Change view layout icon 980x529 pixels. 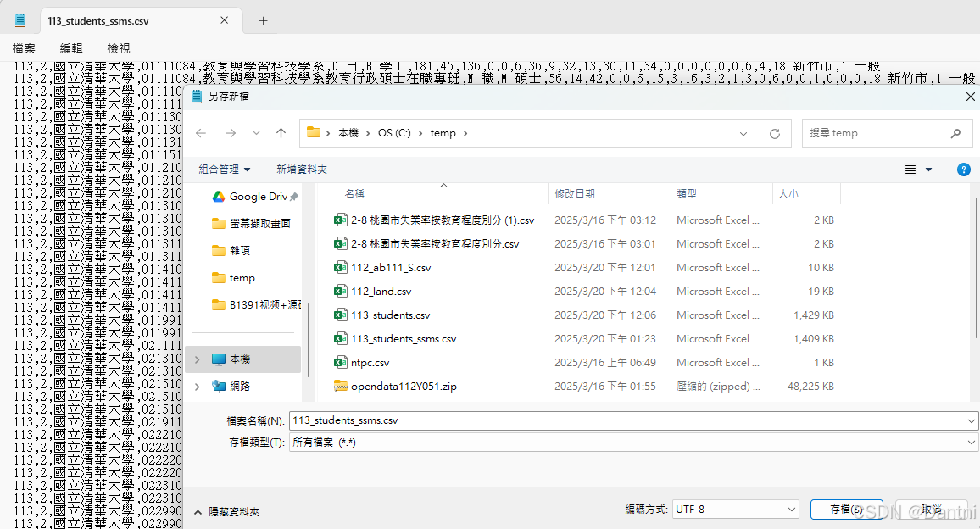pyautogui.click(x=910, y=170)
